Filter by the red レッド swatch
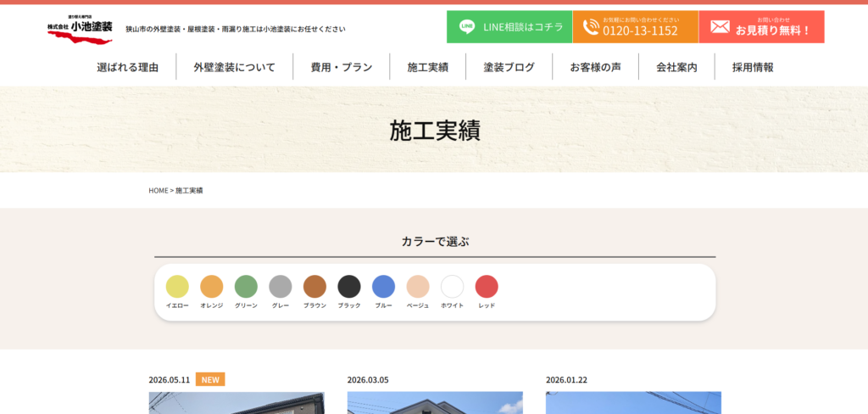 click(x=486, y=287)
